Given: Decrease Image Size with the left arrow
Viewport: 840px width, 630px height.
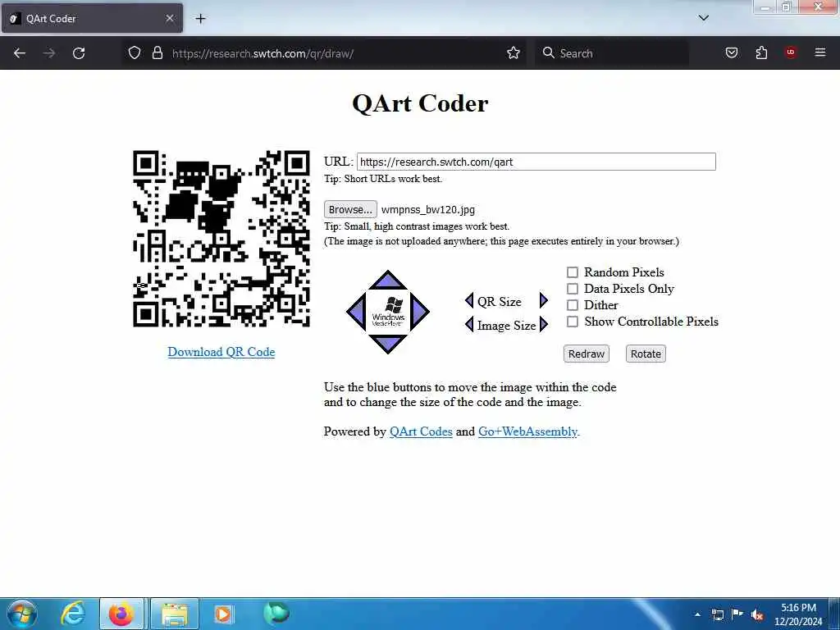Looking at the screenshot, I should pyautogui.click(x=469, y=325).
